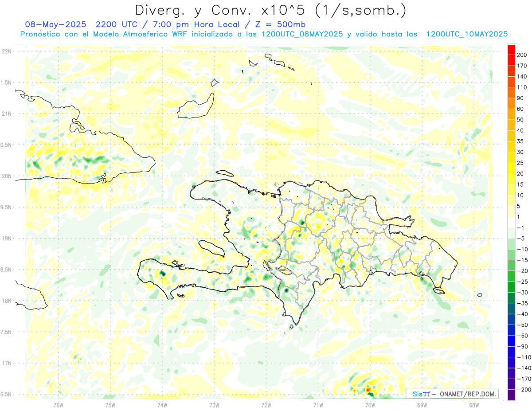Click the "21N" latitude label

click(6, 114)
